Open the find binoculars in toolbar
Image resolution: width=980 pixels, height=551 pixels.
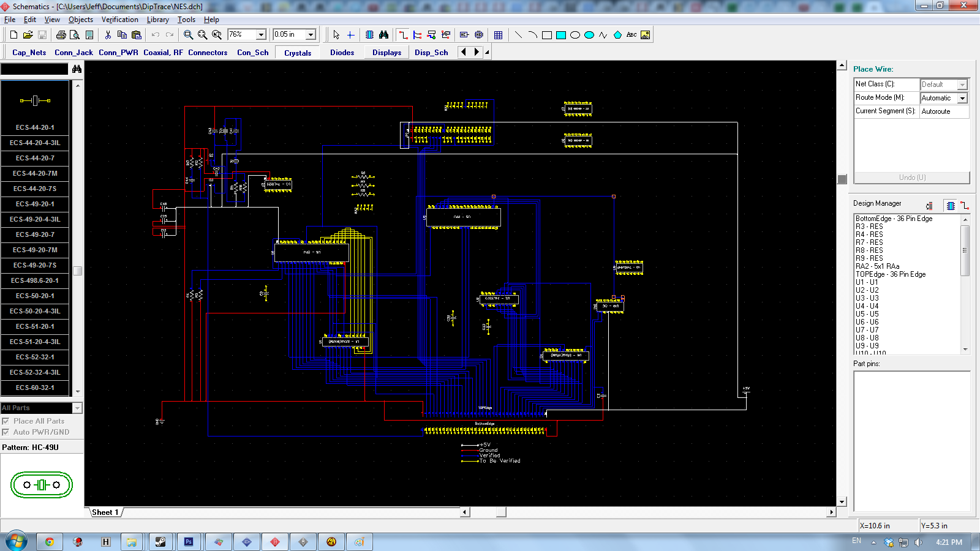click(x=383, y=35)
